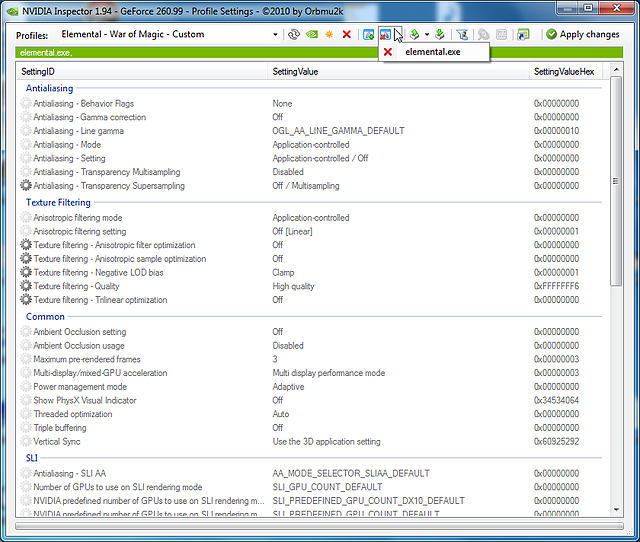Click the gear icon beside Anisotropic filter optimization

(x=26, y=245)
